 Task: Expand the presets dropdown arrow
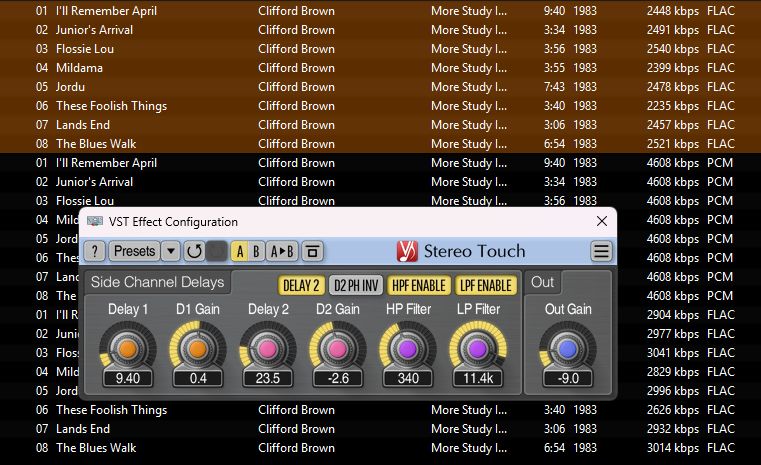point(171,251)
